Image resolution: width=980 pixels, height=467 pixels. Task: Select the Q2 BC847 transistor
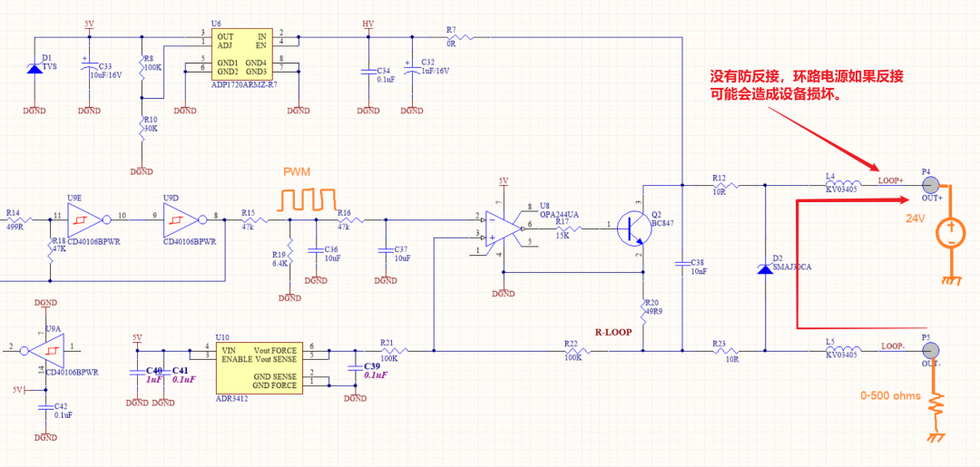click(x=632, y=229)
